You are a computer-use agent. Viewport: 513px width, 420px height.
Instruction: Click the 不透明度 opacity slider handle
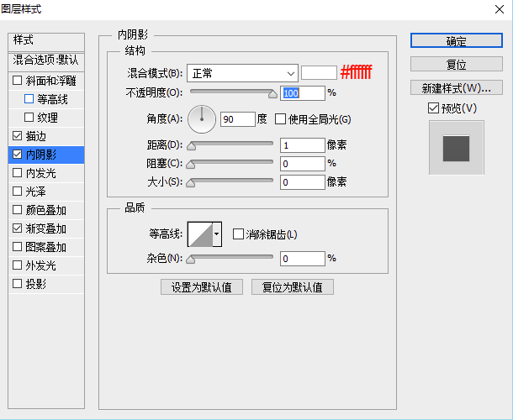(272, 95)
